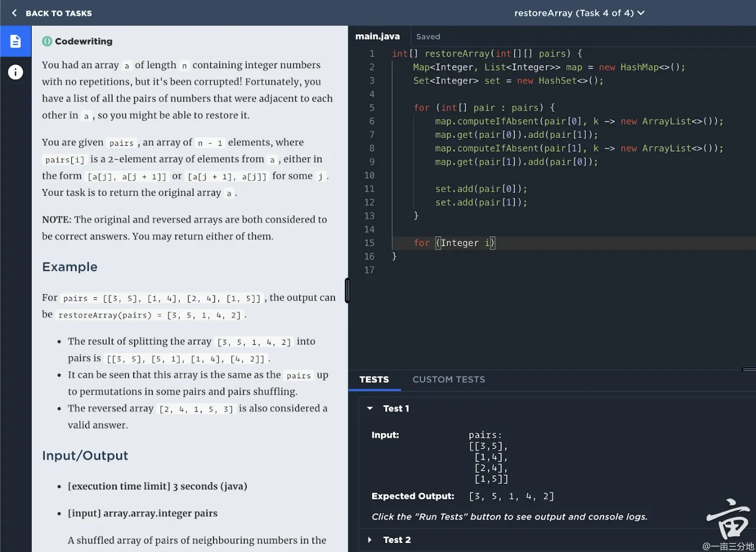This screenshot has height=552, width=756.
Task: Switch to the TESTS tab
Action: [374, 379]
